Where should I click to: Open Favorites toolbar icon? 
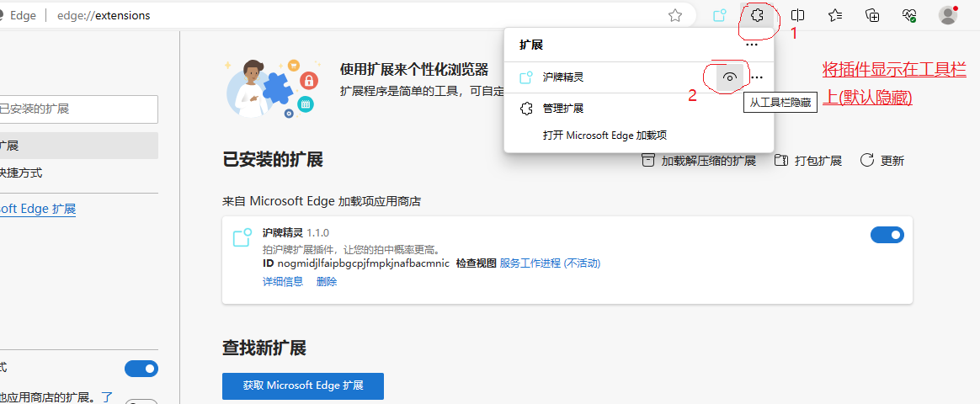(x=834, y=16)
